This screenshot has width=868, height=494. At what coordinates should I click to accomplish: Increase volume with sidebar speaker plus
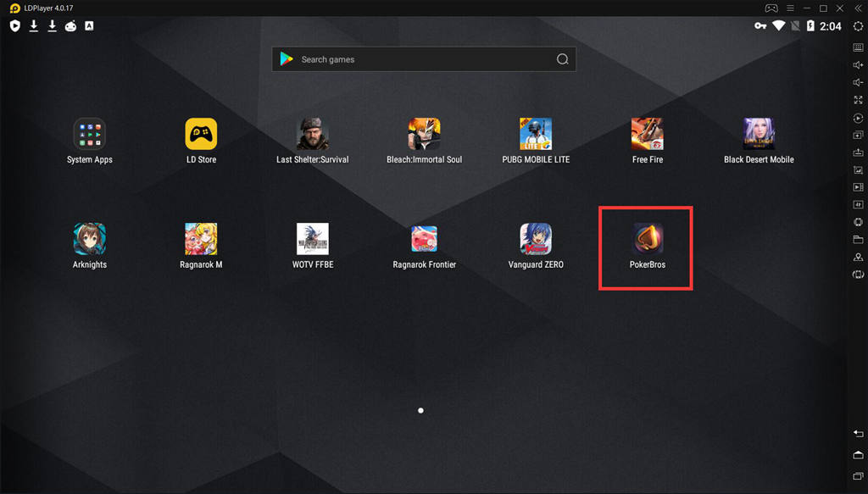858,64
